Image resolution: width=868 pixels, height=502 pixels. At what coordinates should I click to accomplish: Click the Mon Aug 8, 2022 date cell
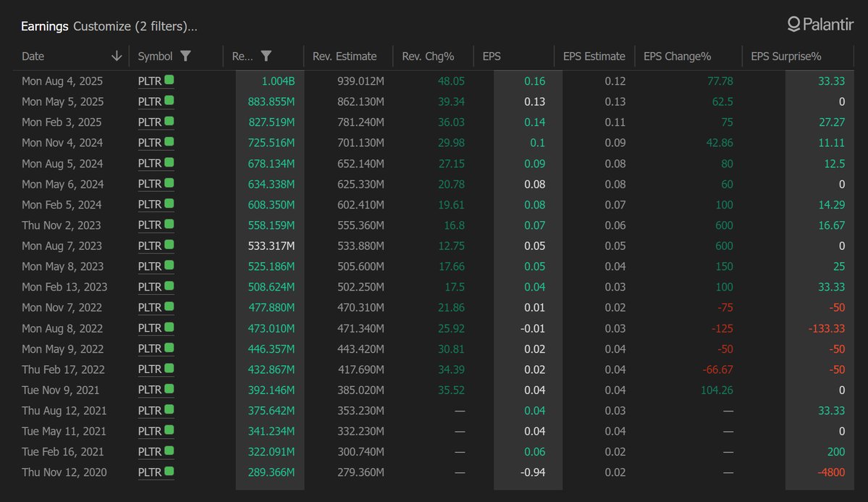click(62, 328)
